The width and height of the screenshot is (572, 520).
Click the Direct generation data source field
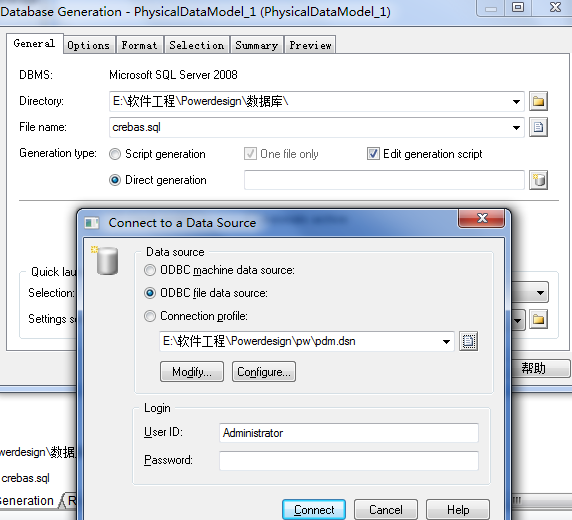tap(384, 180)
